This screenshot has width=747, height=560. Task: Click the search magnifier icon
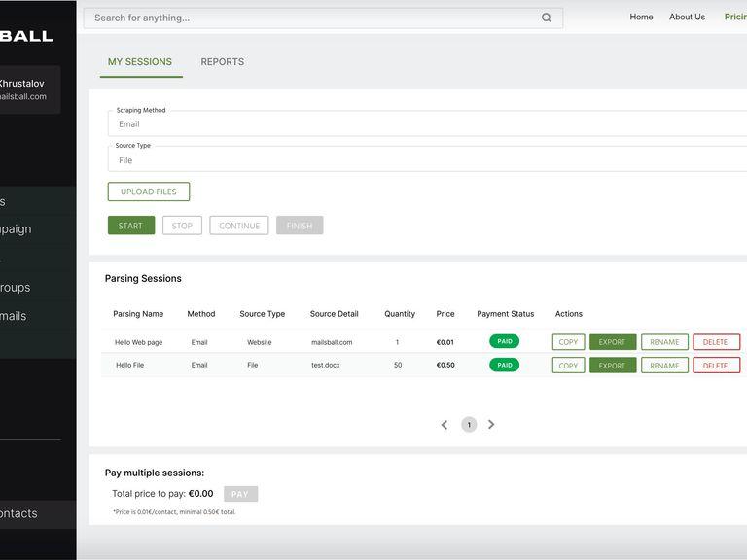tap(546, 17)
